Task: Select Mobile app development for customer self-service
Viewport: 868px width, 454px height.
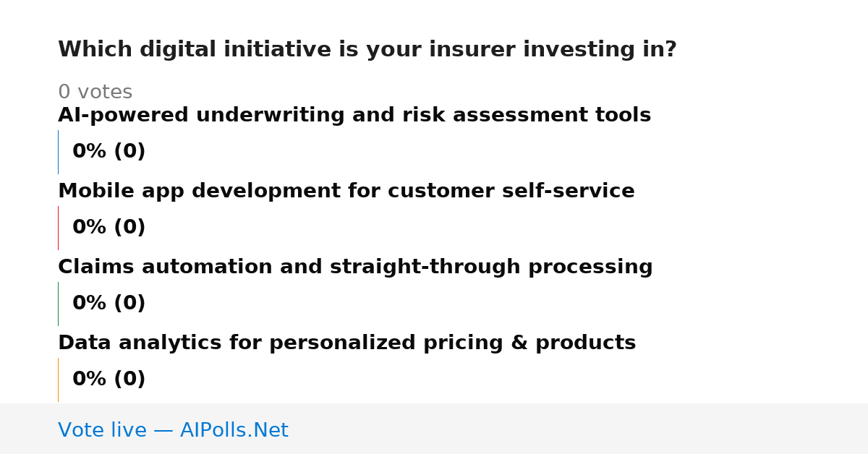Action: coord(346,192)
